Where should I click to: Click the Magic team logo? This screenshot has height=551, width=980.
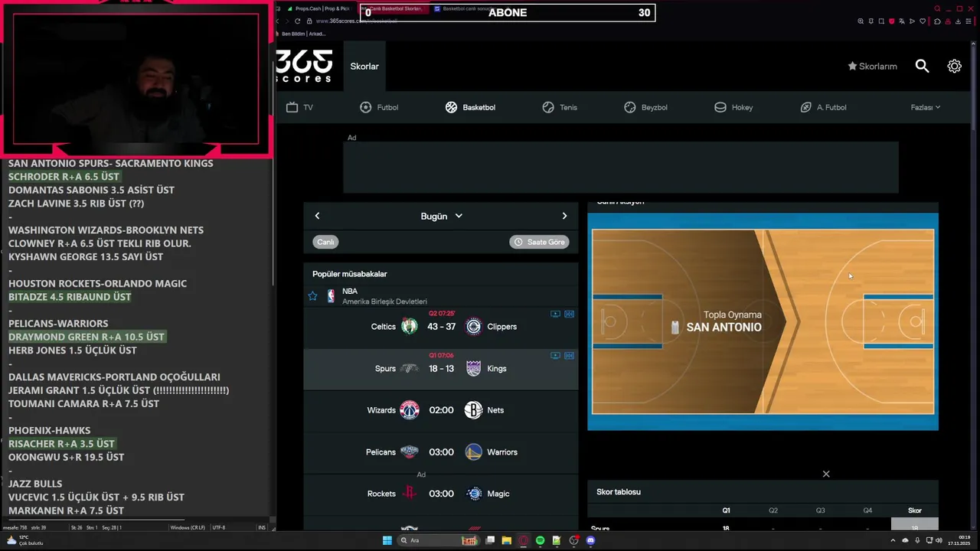(473, 494)
